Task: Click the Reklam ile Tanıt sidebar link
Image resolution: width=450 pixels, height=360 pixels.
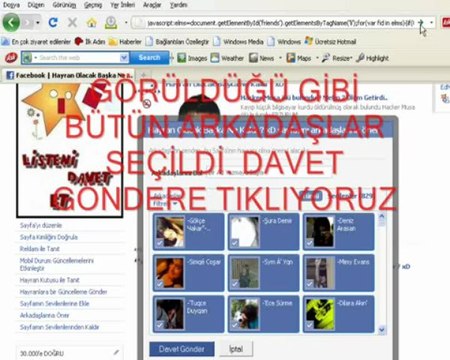Action: click(x=40, y=249)
